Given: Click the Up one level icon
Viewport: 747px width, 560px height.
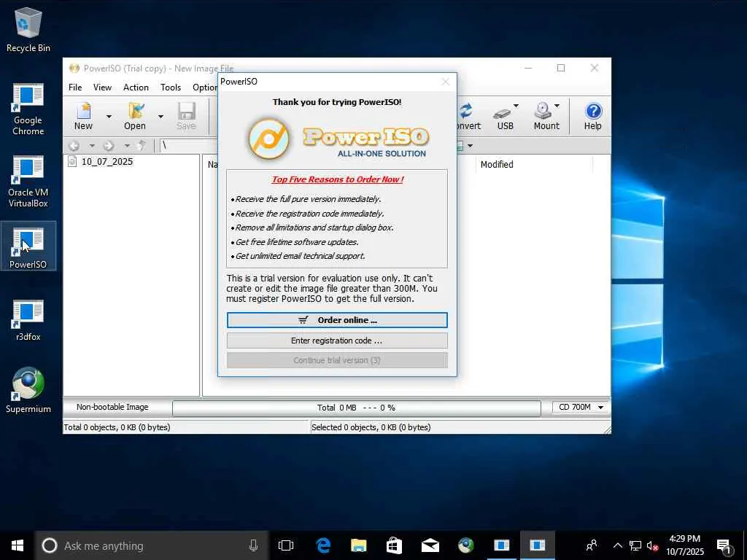Looking at the screenshot, I should (142, 146).
